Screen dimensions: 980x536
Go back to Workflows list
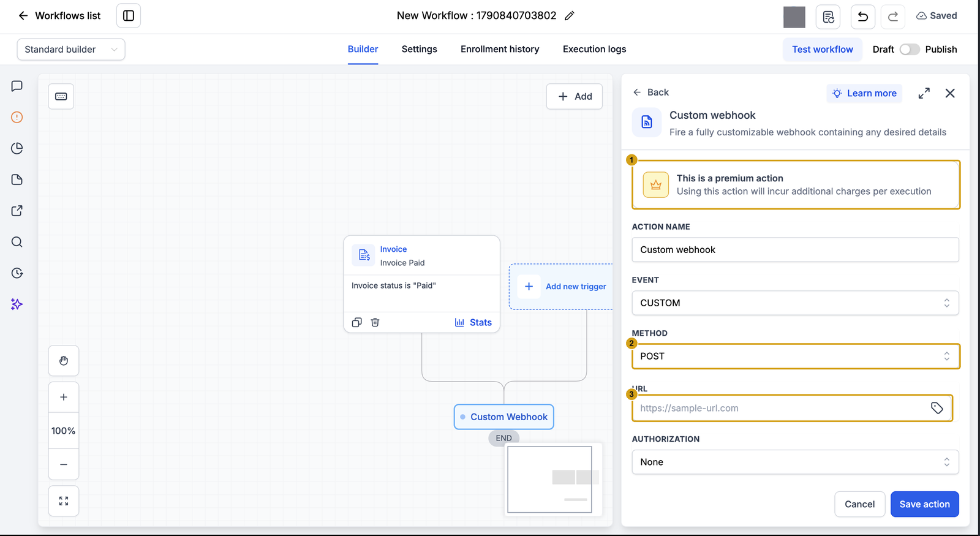[x=59, y=16]
